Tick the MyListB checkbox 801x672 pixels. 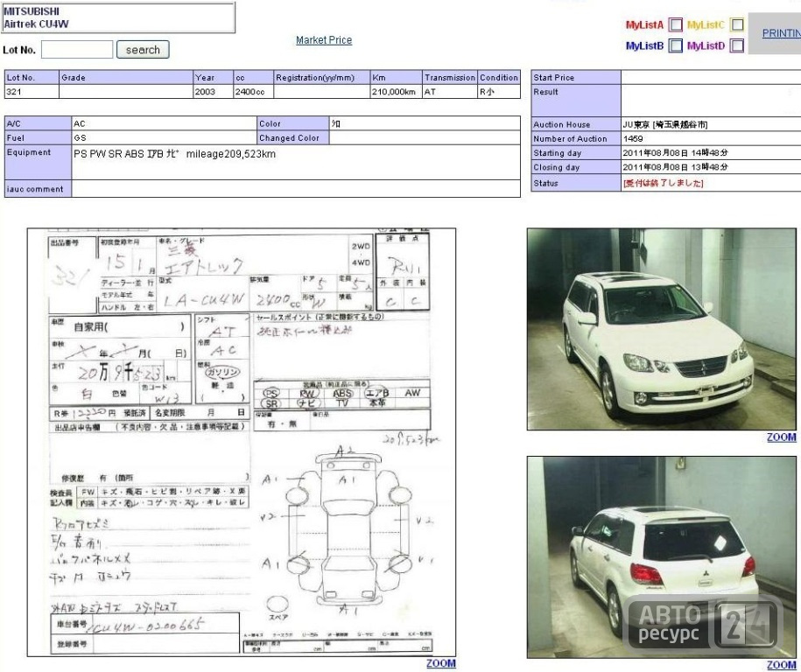click(x=675, y=45)
